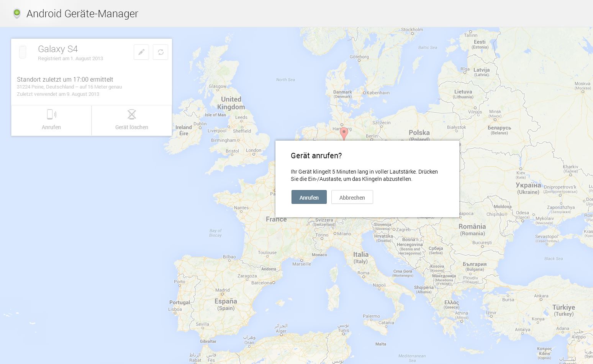Confirm with the blue Anrufen dialog button
The height and width of the screenshot is (364, 593).
pos(309,197)
